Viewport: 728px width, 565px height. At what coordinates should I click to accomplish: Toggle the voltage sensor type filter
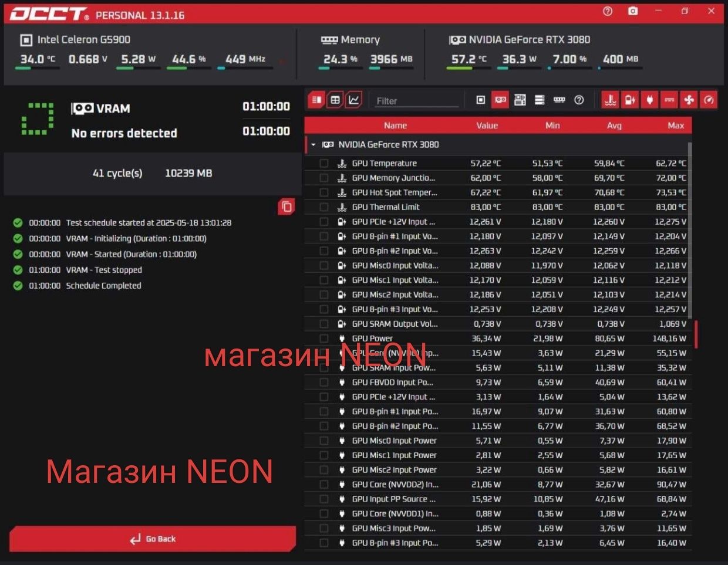(x=630, y=100)
